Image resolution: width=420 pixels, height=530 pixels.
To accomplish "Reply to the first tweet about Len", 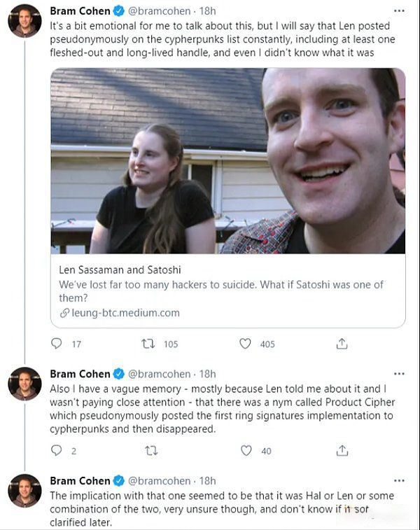I will 57,344.
